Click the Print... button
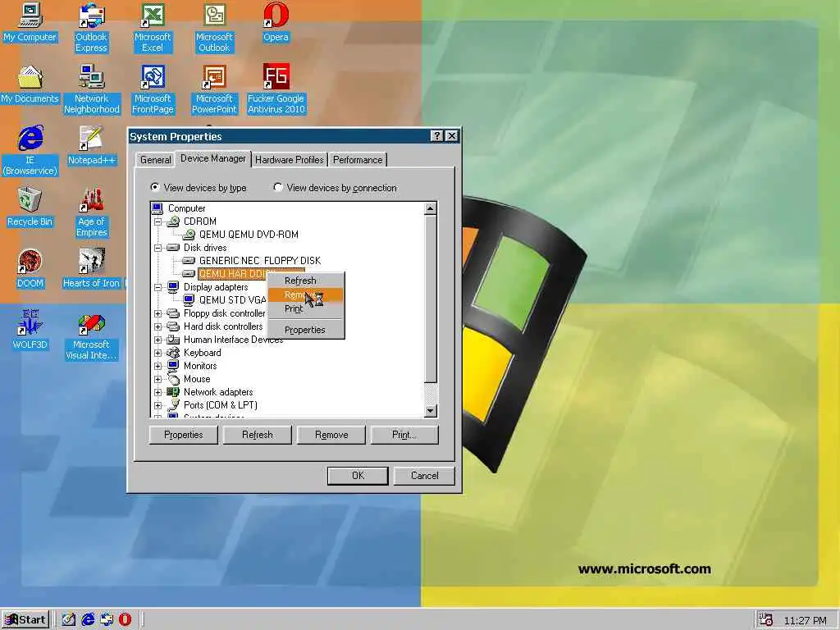This screenshot has width=840, height=630. coord(404,435)
